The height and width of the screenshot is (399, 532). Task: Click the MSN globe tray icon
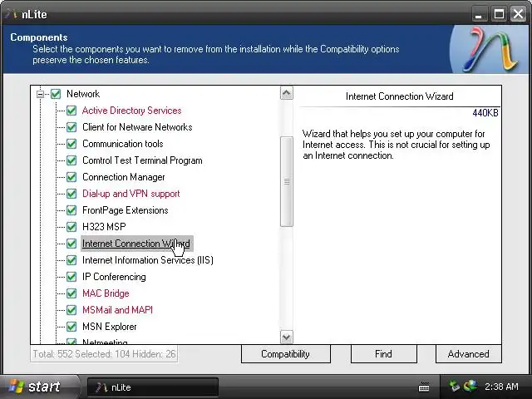pyautogui.click(x=470, y=386)
